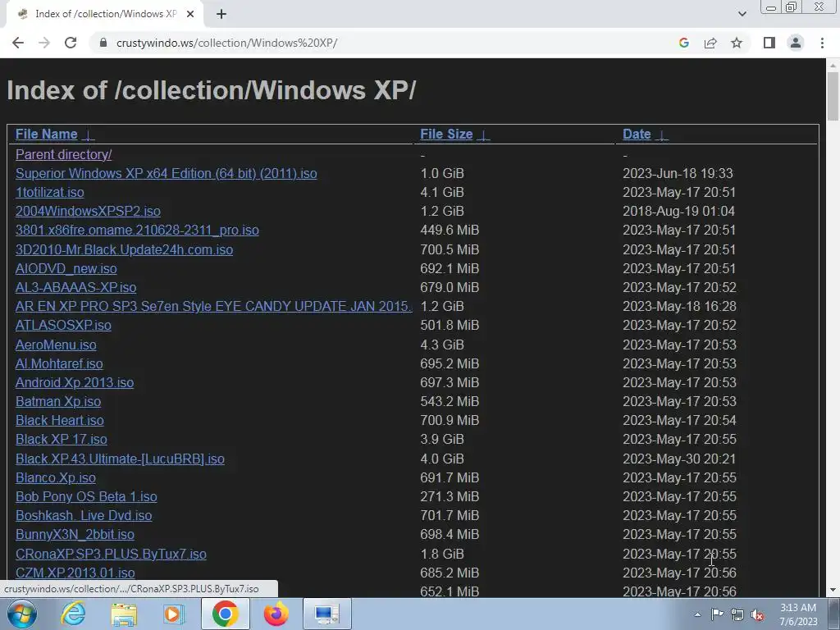Image resolution: width=840 pixels, height=630 pixels.
Task: Close the Index of /collection tab
Action: 190,14
